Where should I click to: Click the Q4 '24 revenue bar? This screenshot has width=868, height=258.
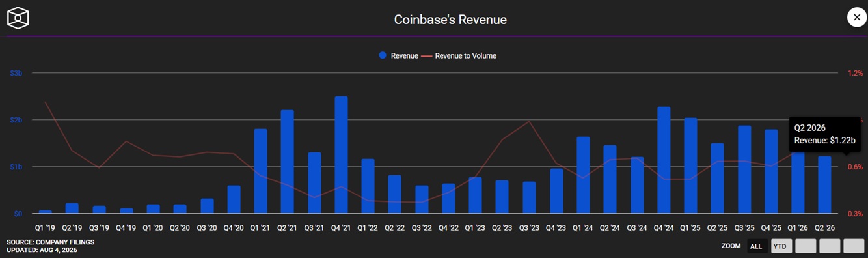pos(664,160)
